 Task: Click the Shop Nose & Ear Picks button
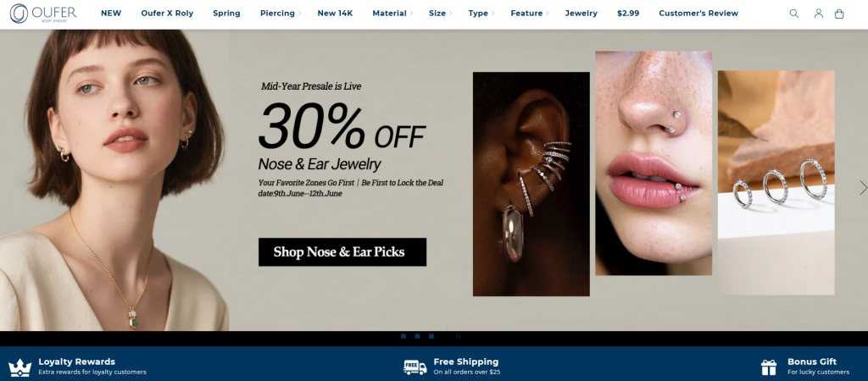point(342,252)
